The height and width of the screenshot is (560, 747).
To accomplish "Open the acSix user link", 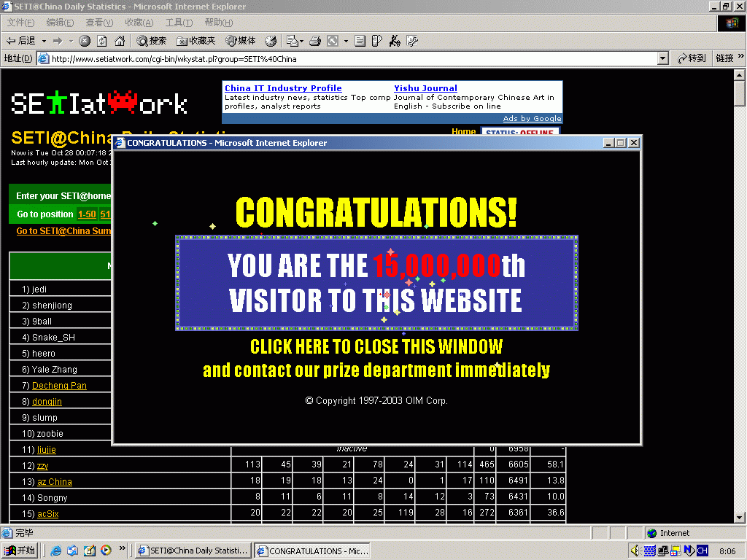I will 47,514.
